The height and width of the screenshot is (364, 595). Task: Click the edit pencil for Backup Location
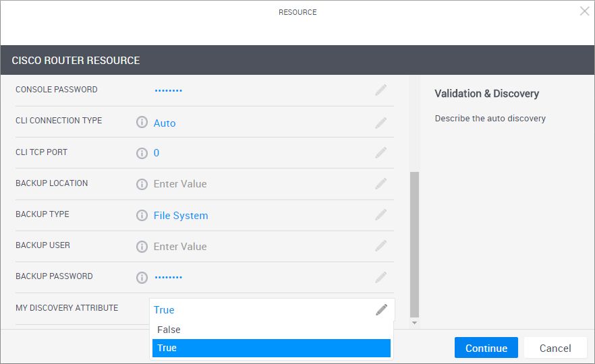[381, 184]
